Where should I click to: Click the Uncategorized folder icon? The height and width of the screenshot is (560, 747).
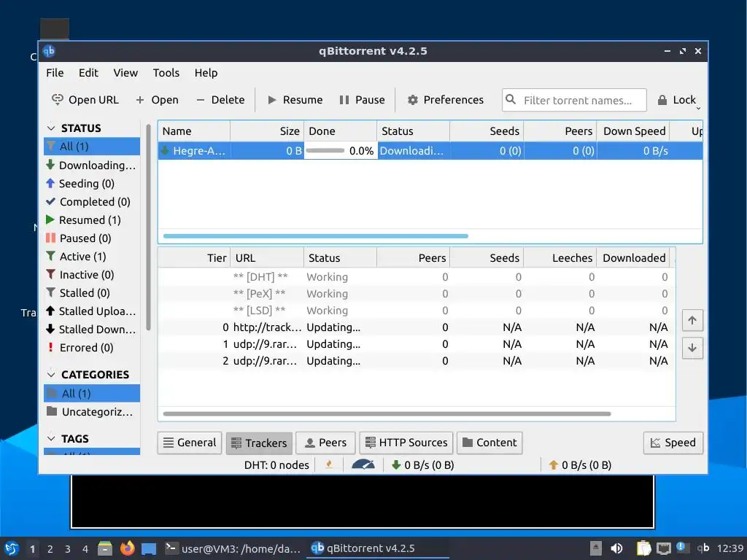click(52, 411)
